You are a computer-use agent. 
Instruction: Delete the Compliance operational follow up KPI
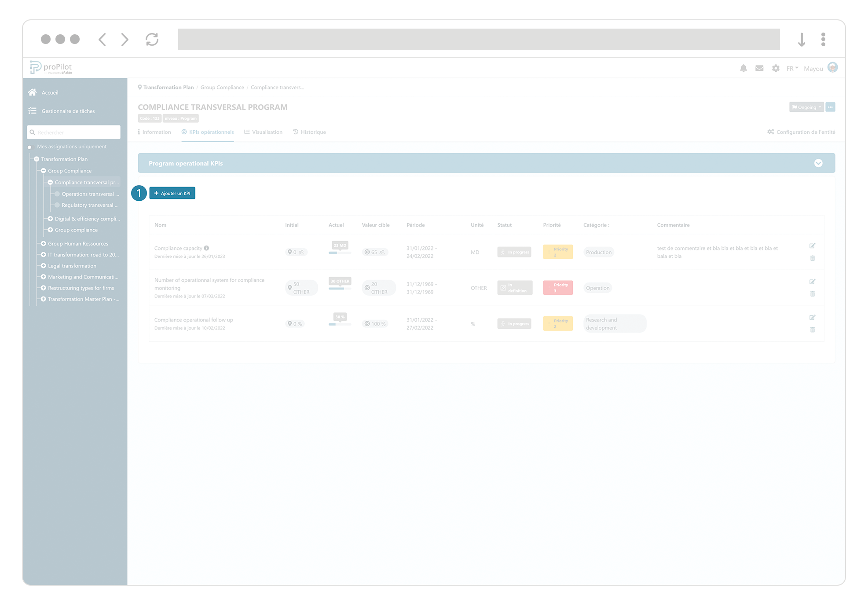tap(813, 330)
